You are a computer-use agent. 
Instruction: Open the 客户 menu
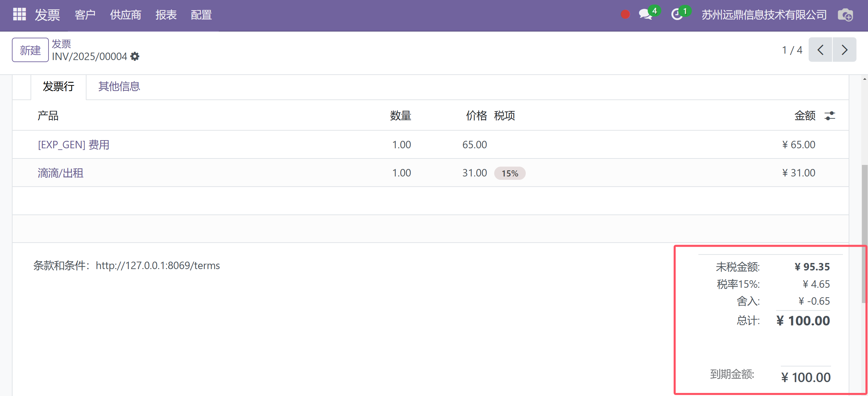click(x=85, y=15)
